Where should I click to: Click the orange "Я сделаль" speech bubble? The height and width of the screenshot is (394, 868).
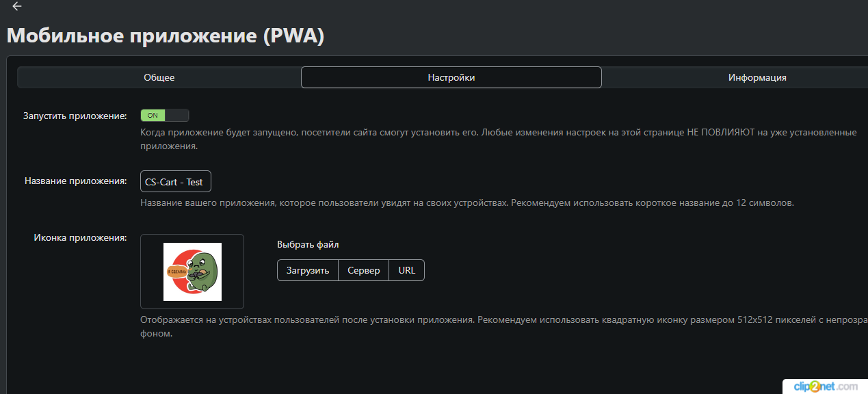pos(178,272)
